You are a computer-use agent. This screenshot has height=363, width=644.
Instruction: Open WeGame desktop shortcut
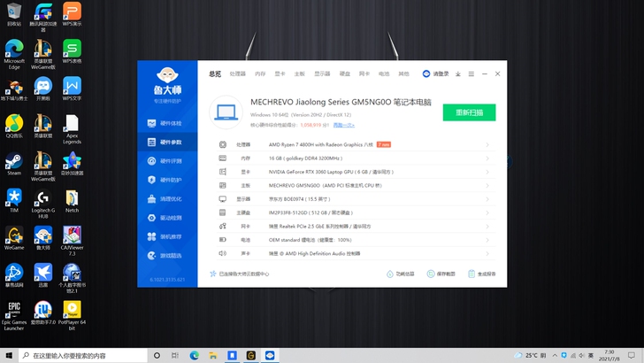[14, 238]
